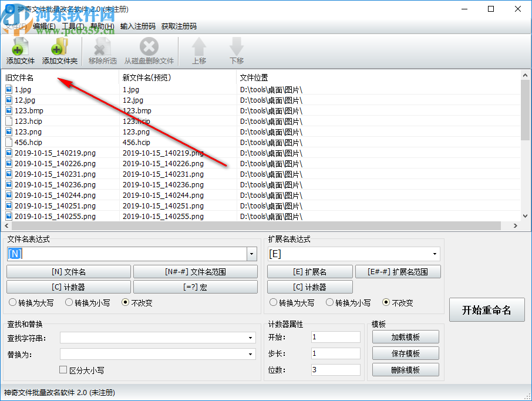Image resolution: width=532 pixels, height=401 pixels.
Task: Expand the find string dropdown
Action: [x=250, y=338]
